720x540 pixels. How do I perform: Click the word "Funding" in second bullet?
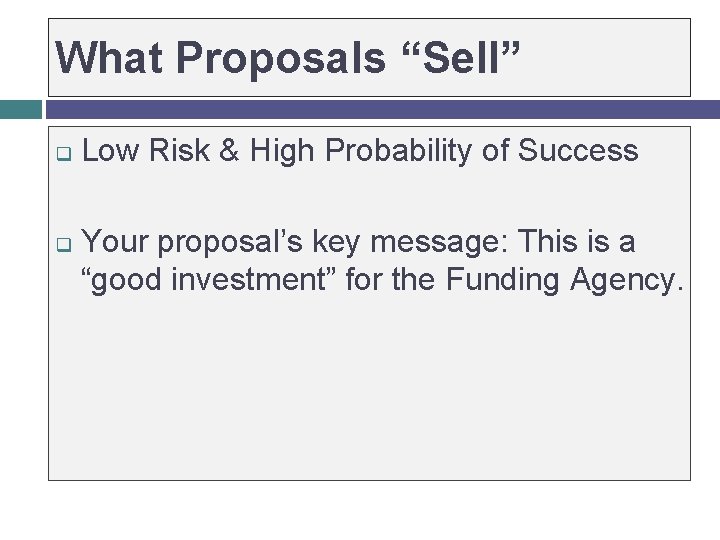pos(503,280)
